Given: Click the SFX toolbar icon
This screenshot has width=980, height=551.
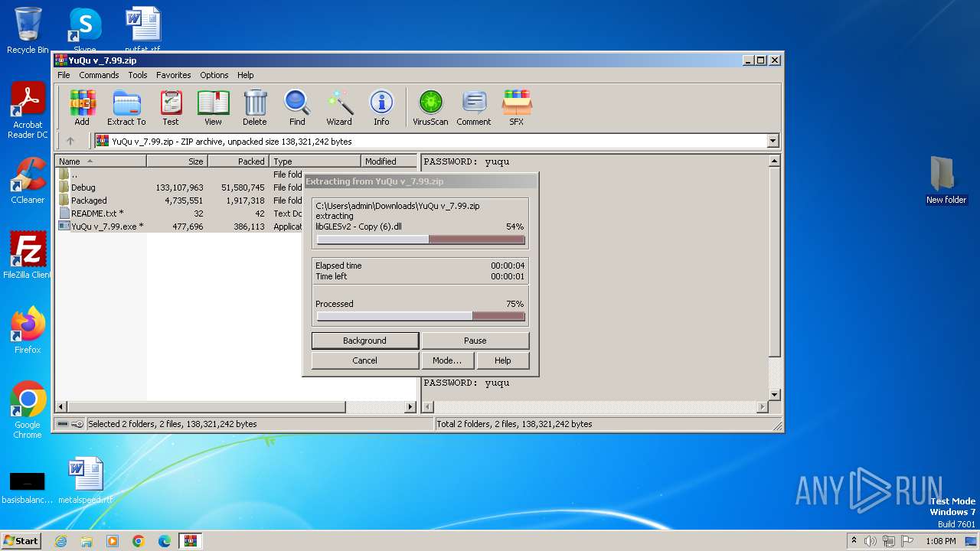Looking at the screenshot, I should pyautogui.click(x=517, y=107).
